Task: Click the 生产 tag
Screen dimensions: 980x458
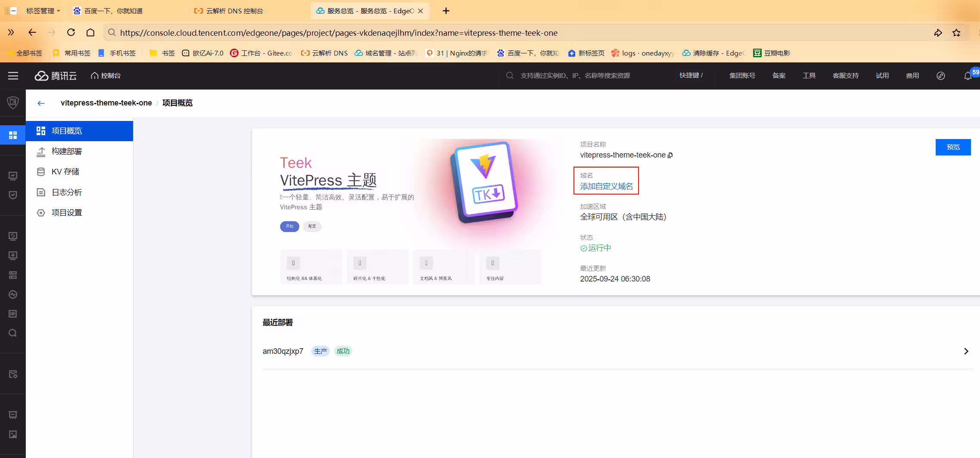Action: click(320, 351)
